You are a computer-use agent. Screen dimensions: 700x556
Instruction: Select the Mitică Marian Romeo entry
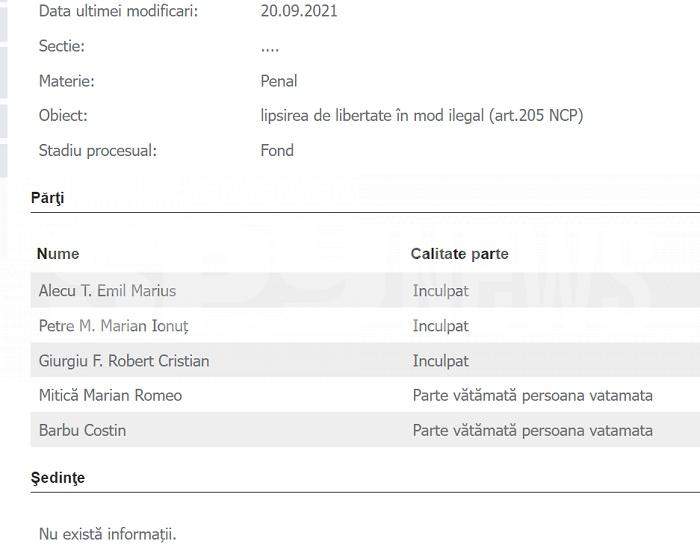pyautogui.click(x=110, y=396)
